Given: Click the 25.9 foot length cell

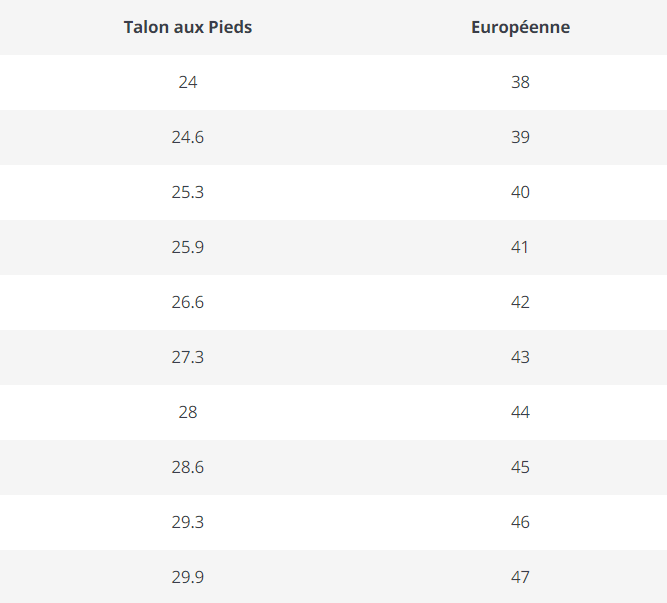Looking at the screenshot, I should pos(188,247).
